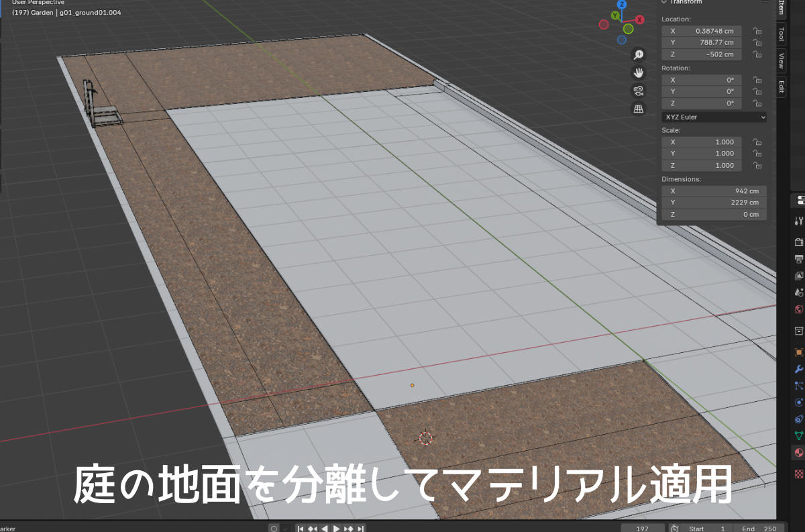
Task: Open the World properties tab icon
Action: 798,309
